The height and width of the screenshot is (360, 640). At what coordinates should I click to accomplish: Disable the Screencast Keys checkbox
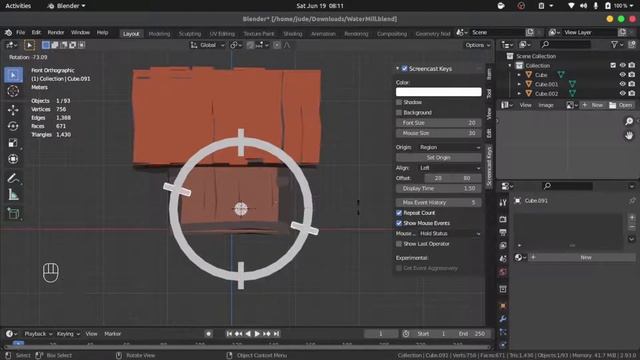coord(404,69)
